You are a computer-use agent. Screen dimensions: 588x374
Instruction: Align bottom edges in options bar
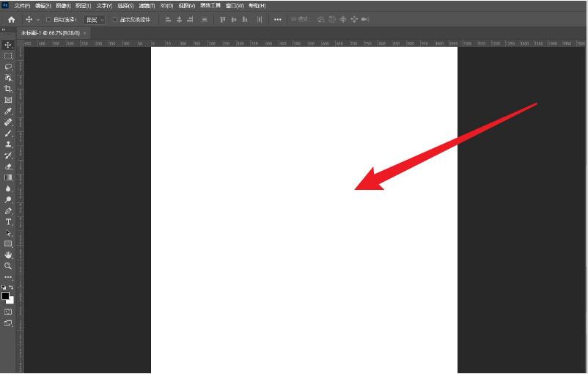click(x=245, y=20)
